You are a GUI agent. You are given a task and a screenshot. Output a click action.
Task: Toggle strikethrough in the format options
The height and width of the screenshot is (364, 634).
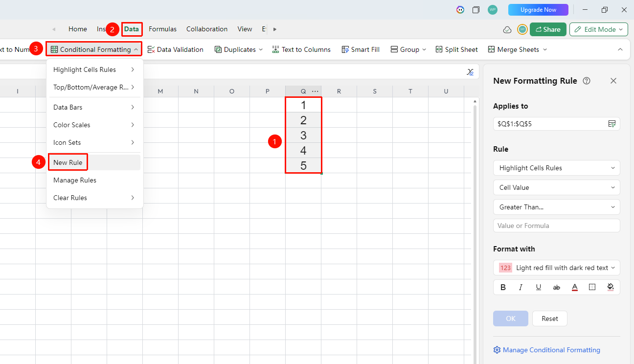556,287
